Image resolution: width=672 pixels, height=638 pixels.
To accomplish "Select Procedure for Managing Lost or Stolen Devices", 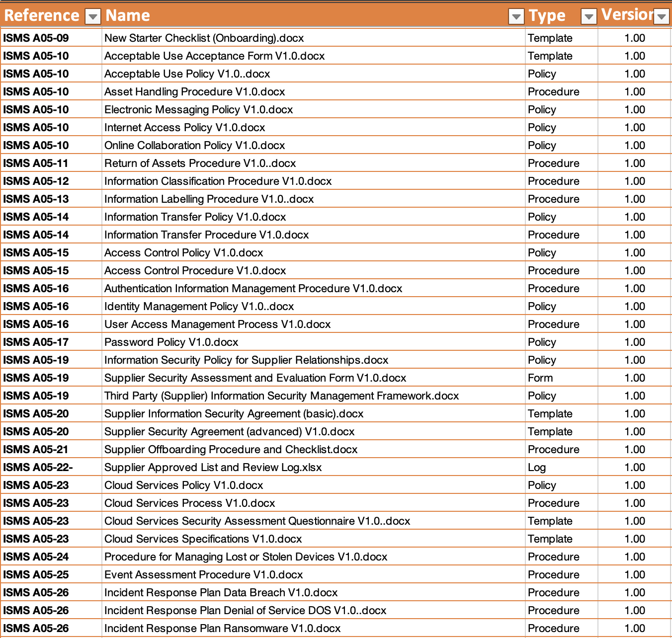I will (x=314, y=557).
